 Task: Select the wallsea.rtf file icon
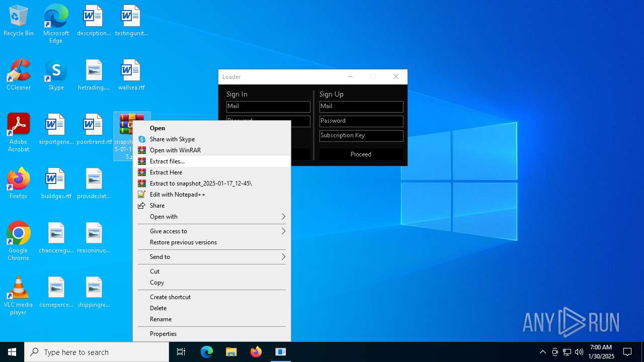131,75
